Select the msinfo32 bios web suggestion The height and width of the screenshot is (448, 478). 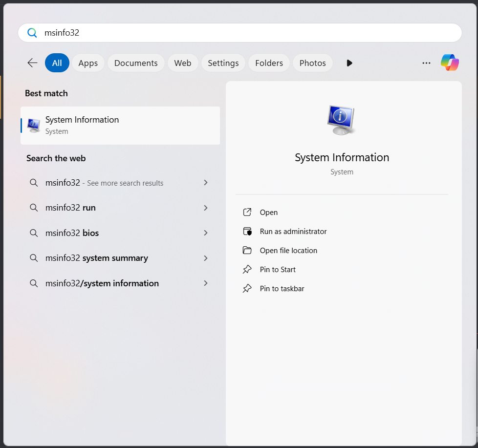point(120,233)
